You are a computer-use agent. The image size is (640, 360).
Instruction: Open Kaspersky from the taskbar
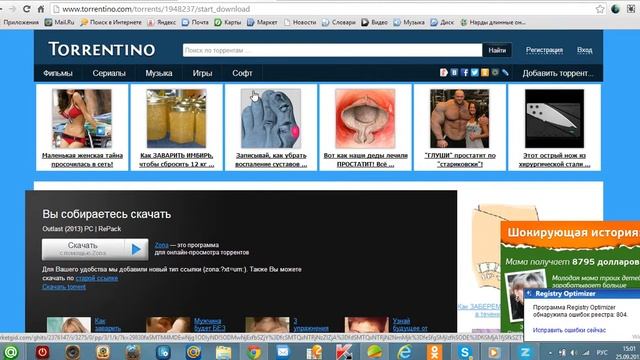344,351
